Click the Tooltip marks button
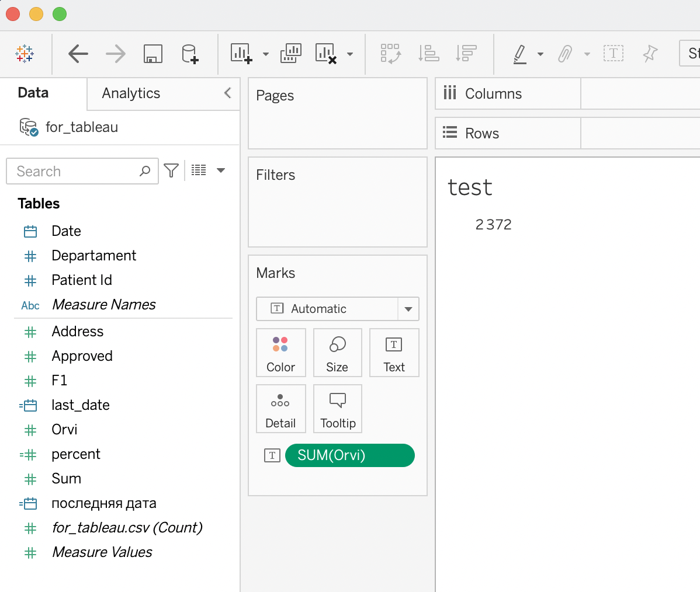 click(338, 409)
